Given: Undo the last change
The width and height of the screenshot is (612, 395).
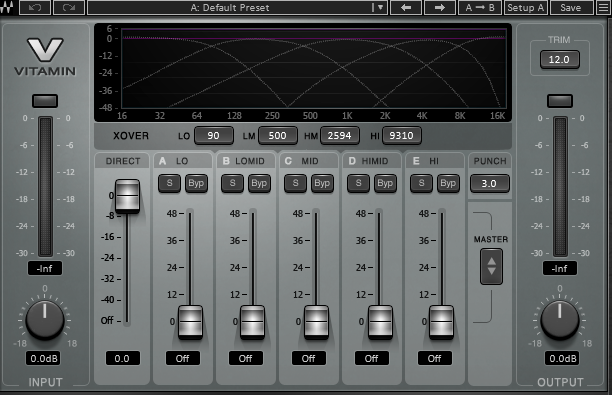Looking at the screenshot, I should click(35, 7).
